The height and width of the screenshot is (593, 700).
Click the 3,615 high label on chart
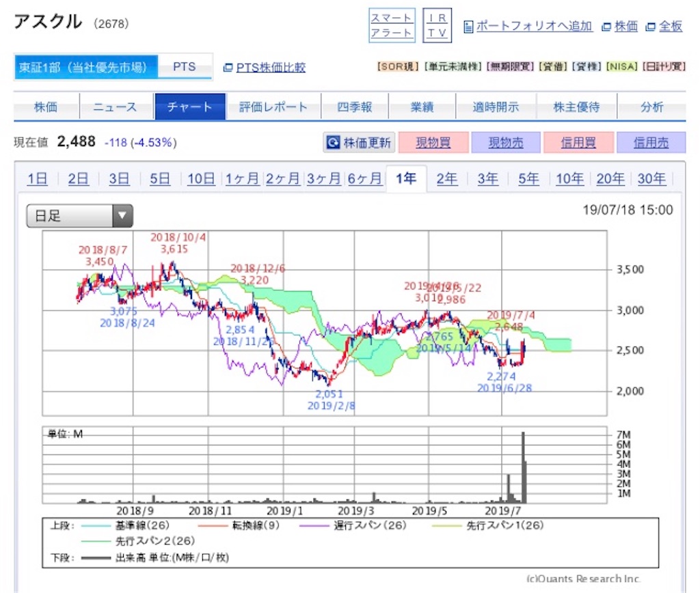(x=174, y=249)
